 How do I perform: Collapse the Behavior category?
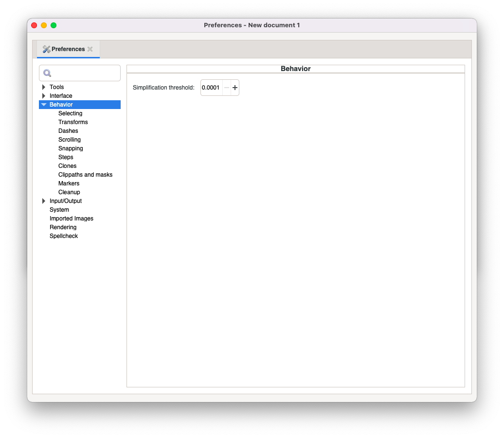(x=43, y=104)
